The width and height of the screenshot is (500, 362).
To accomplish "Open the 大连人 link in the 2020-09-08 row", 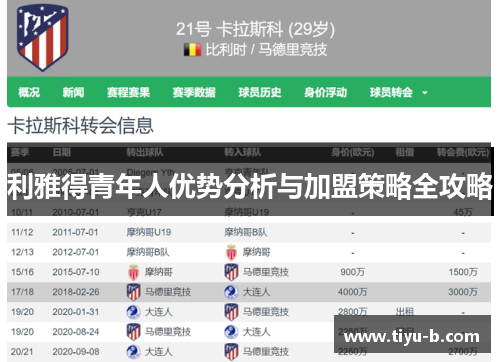I will [x=158, y=352].
